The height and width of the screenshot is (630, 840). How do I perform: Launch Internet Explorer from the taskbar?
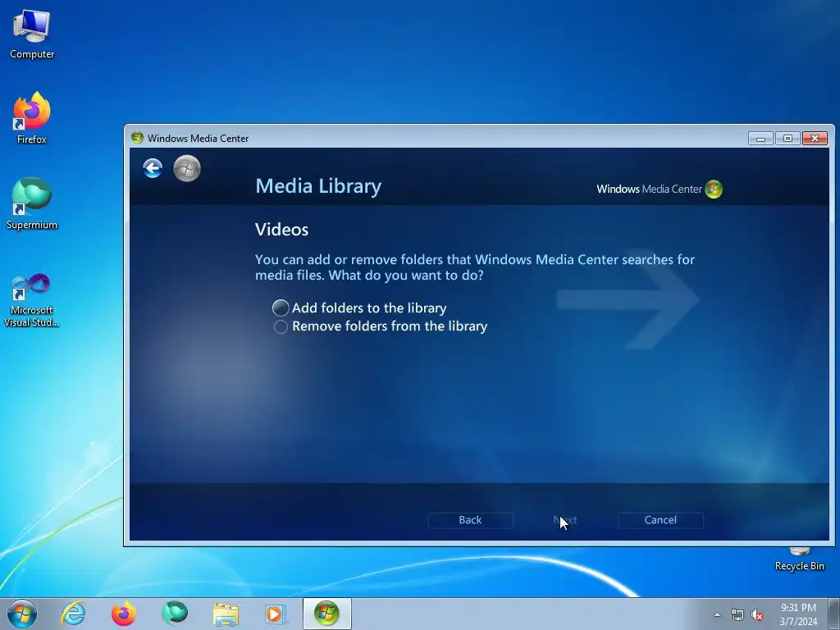click(x=73, y=614)
